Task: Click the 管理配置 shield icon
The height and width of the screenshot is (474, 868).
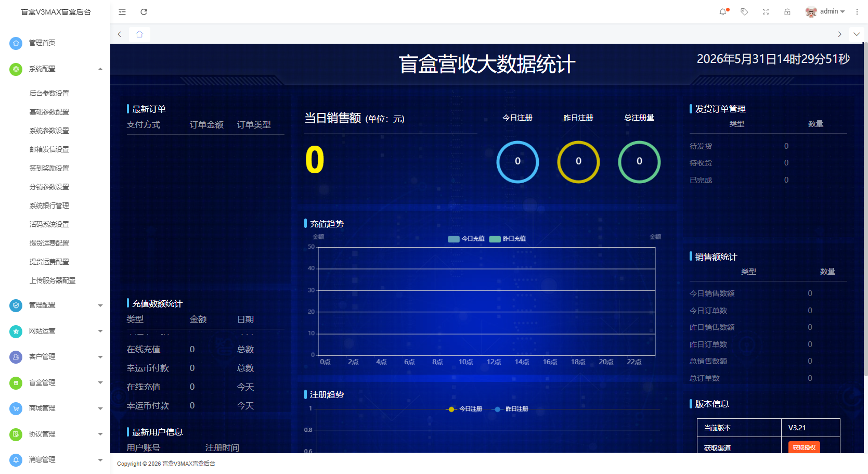Action: pos(16,305)
